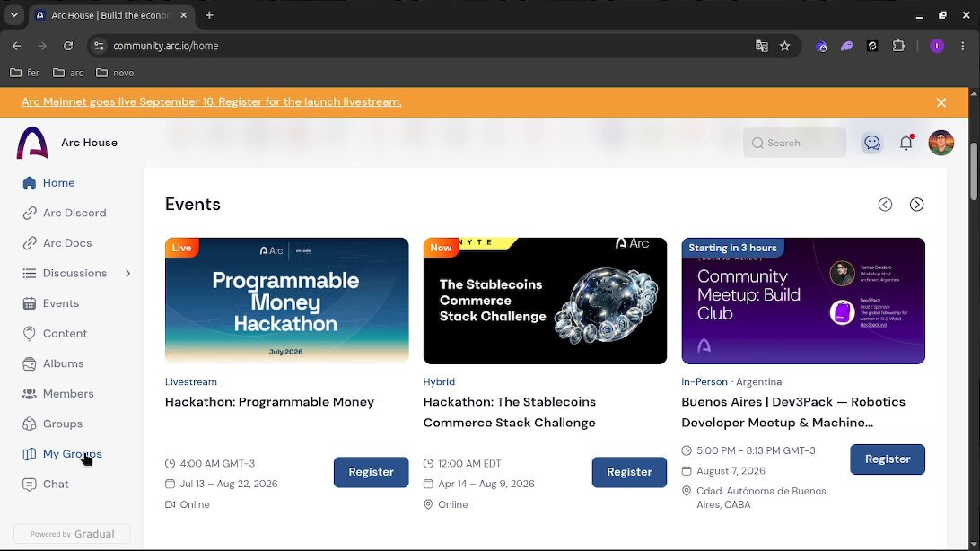Reload the page

click(x=68, y=46)
